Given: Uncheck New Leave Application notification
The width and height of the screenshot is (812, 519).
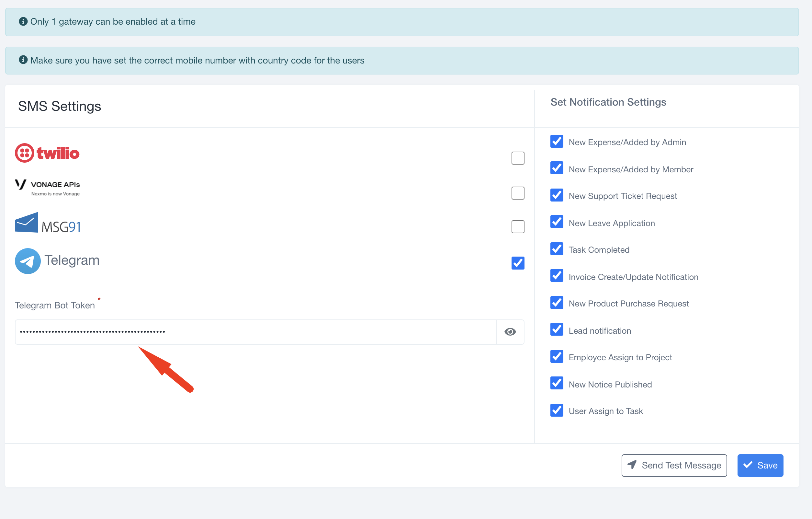Looking at the screenshot, I should [557, 222].
